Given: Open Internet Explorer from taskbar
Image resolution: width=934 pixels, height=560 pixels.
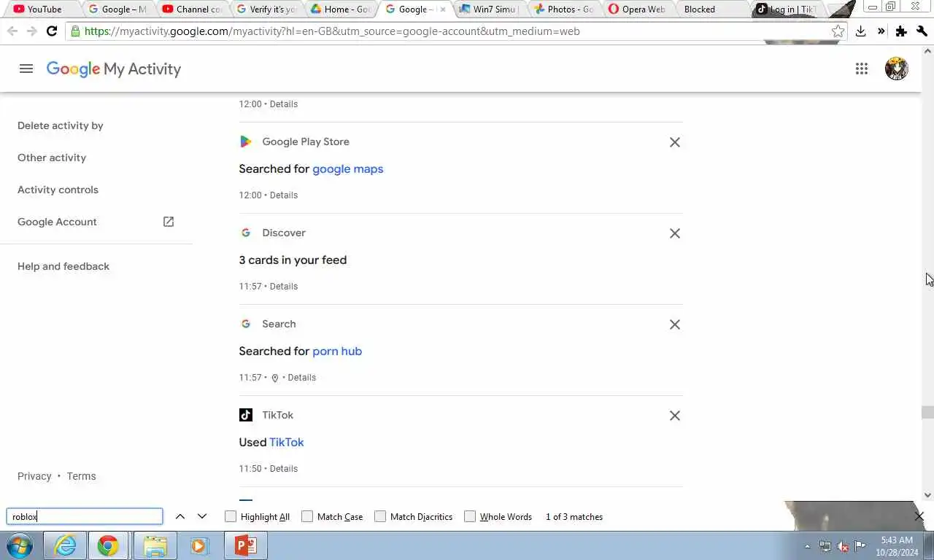Looking at the screenshot, I should (65, 545).
